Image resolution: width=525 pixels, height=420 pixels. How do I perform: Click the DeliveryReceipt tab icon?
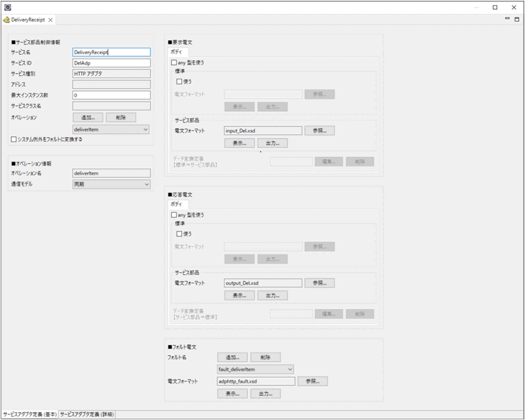(x=7, y=20)
